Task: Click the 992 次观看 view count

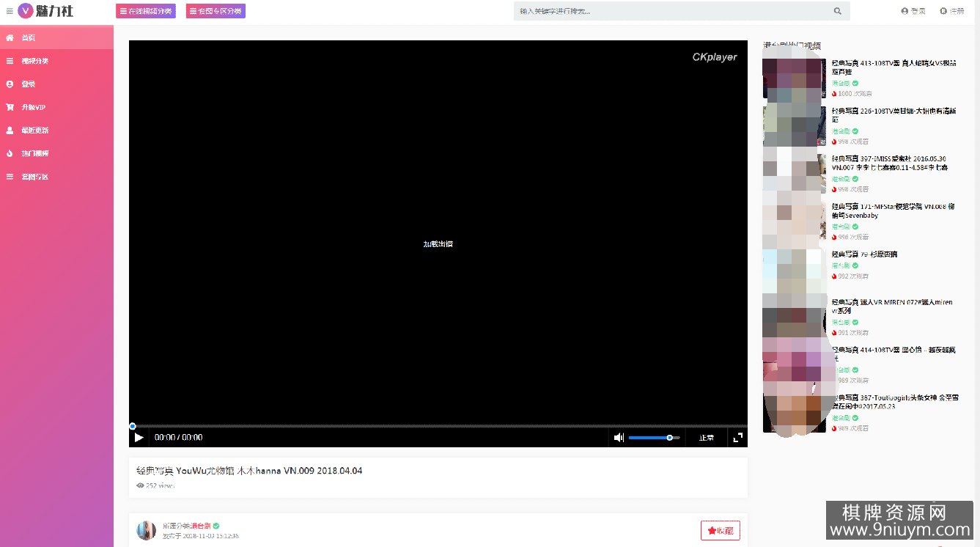Action: click(x=850, y=276)
